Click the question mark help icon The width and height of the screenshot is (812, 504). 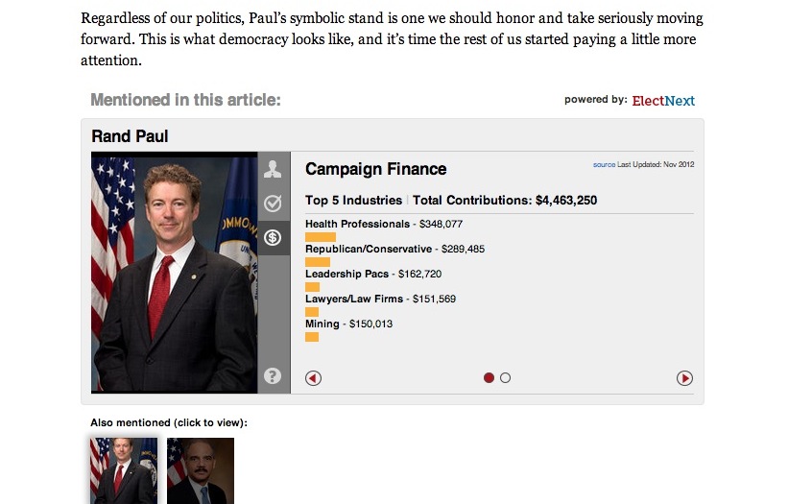(x=274, y=375)
